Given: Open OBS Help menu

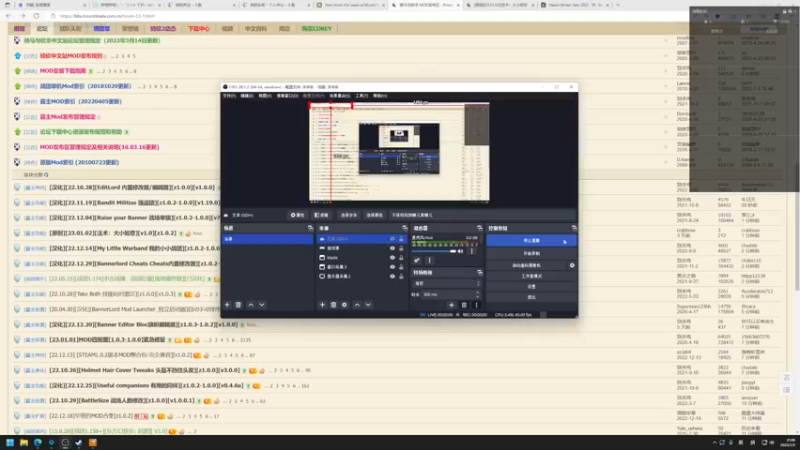Looking at the screenshot, I should pyautogui.click(x=380, y=95).
